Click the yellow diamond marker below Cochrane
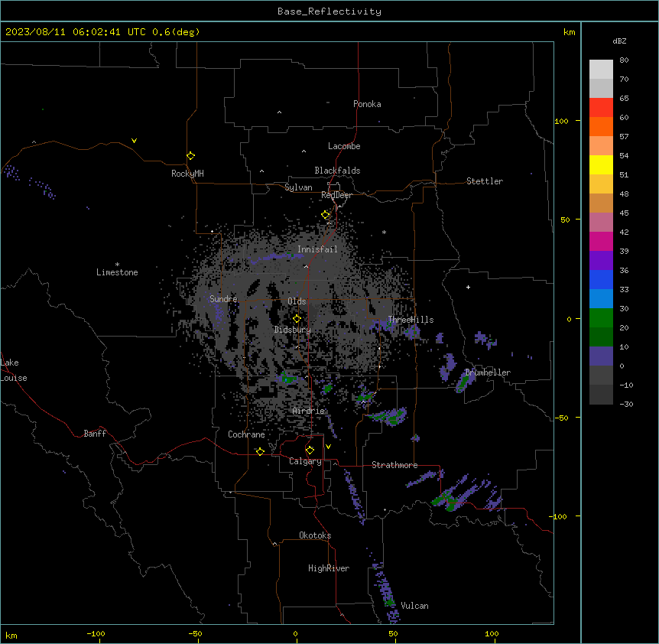 point(260,451)
